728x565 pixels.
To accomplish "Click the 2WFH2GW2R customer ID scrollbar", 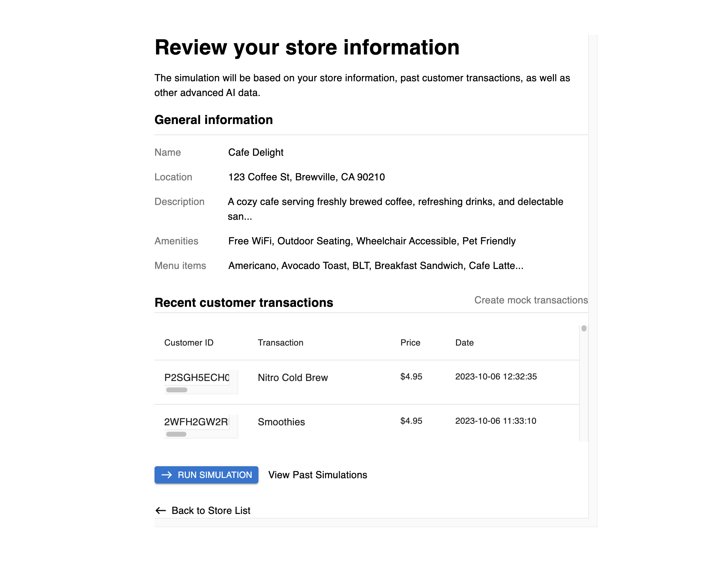I will coord(176,434).
